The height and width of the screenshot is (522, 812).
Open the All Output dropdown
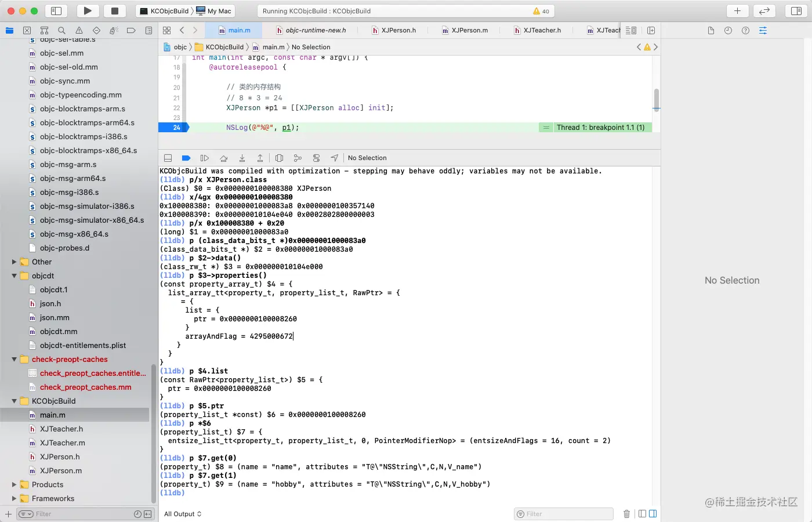[x=183, y=514]
